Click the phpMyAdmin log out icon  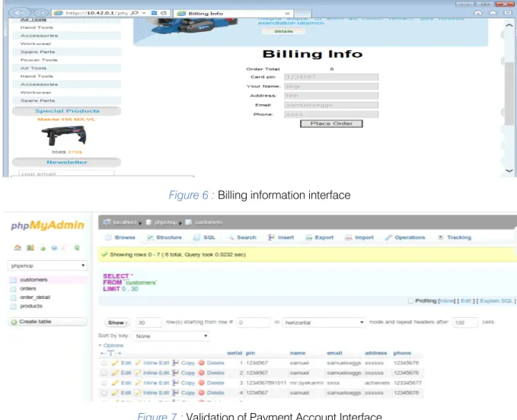click(x=30, y=247)
